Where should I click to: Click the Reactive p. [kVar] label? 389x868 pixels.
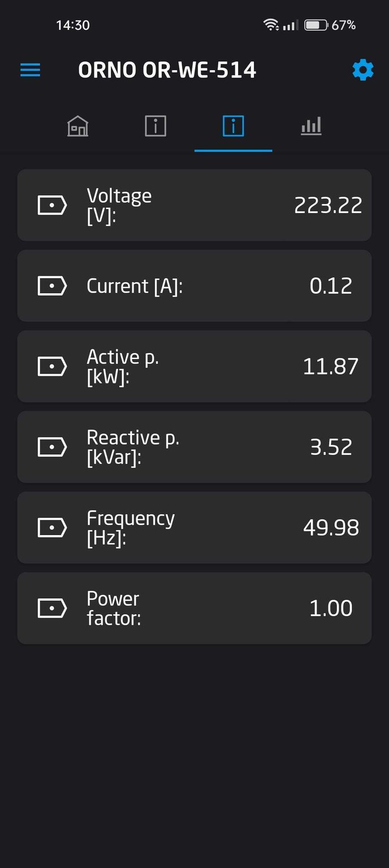coord(133,447)
